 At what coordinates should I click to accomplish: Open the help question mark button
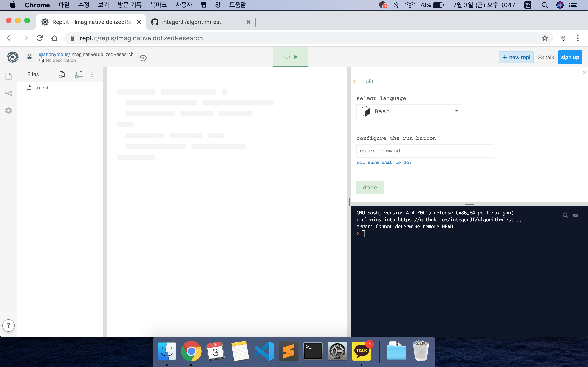(8, 325)
